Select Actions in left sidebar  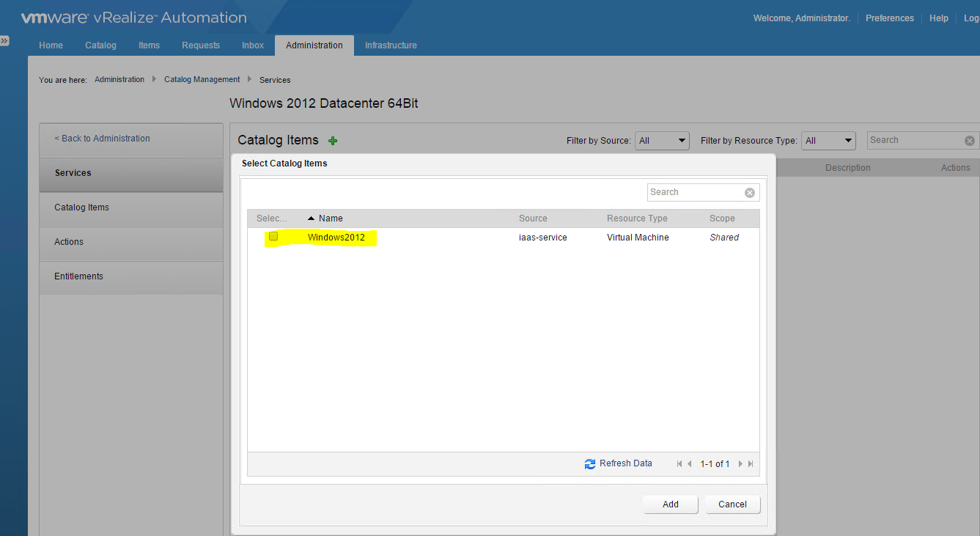coord(131,242)
